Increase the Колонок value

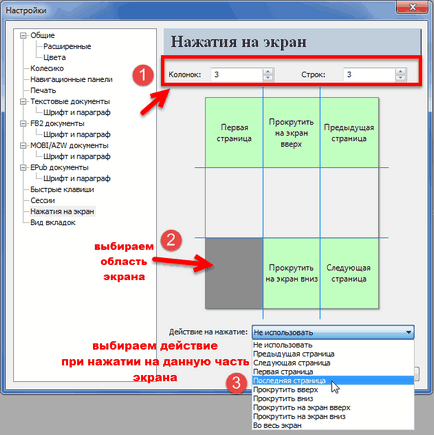(x=268, y=71)
